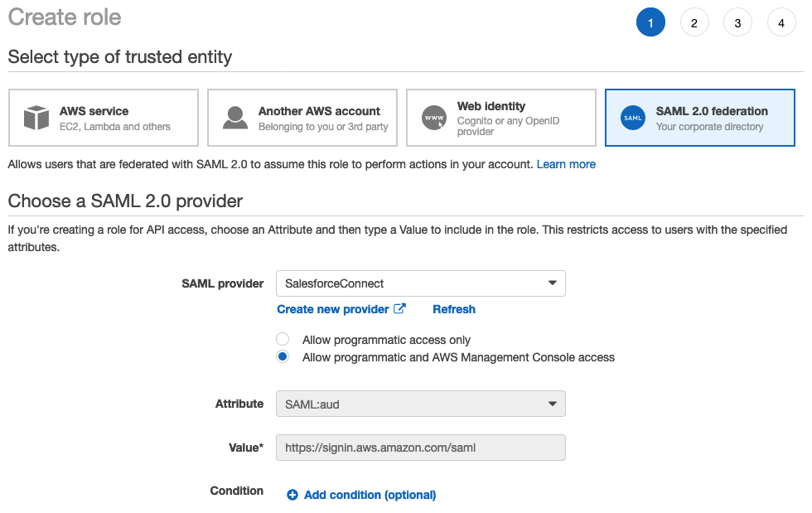Click the plus icon next to Add condition

[x=292, y=495]
